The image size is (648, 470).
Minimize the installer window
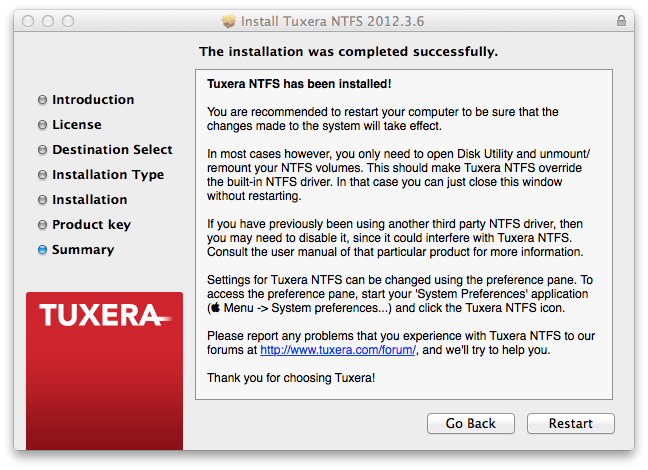point(48,20)
